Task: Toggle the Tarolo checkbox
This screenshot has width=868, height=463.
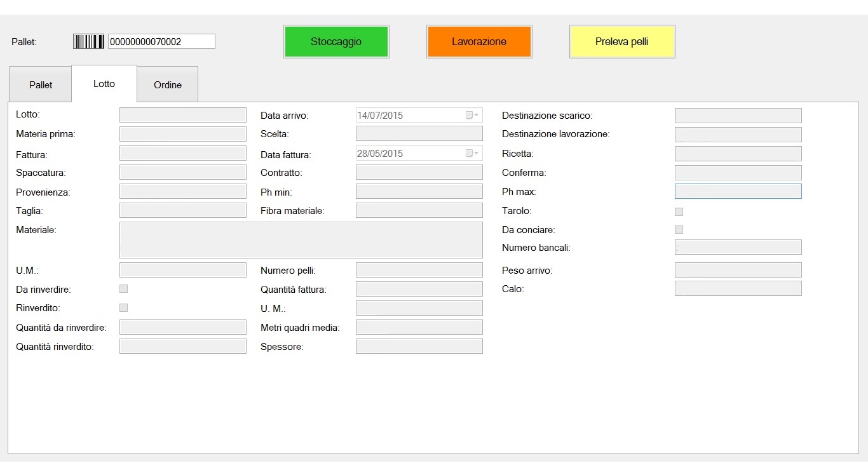Action: (x=679, y=211)
